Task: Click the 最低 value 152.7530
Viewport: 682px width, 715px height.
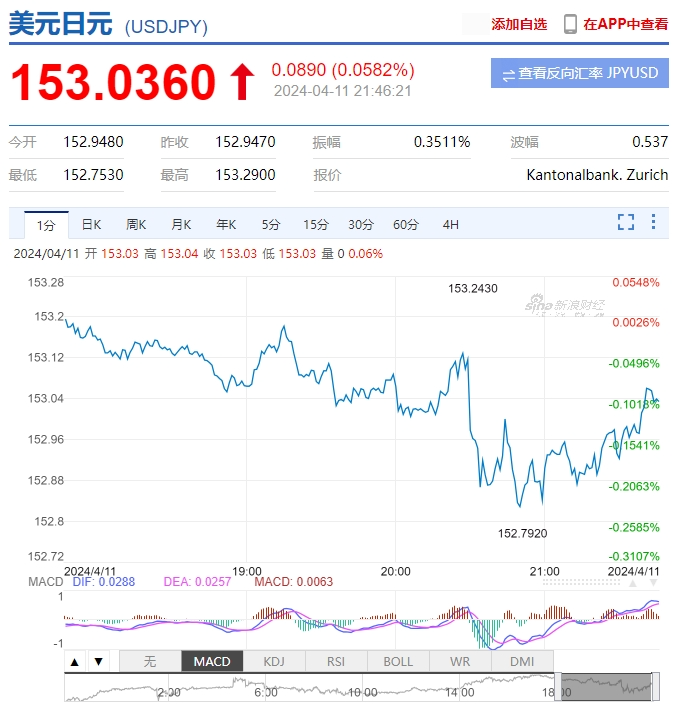Action: pos(93,175)
